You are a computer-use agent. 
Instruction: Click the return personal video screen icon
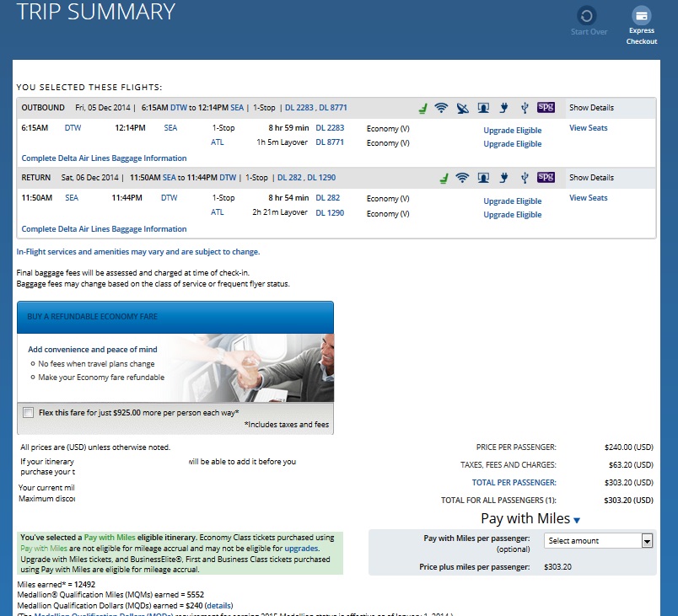click(482, 178)
